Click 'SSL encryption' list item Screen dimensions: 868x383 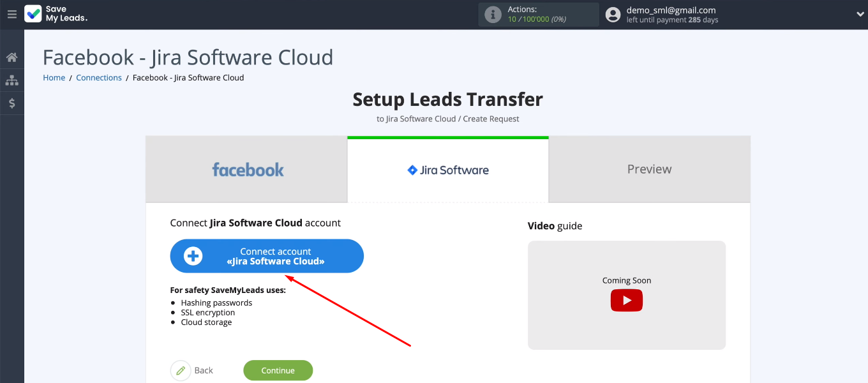pos(208,313)
